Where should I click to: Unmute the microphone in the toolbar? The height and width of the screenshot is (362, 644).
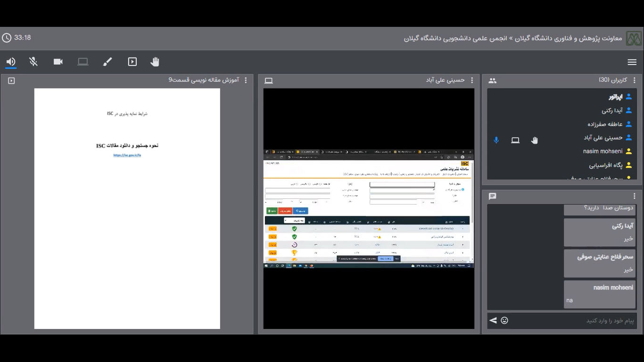(33, 62)
